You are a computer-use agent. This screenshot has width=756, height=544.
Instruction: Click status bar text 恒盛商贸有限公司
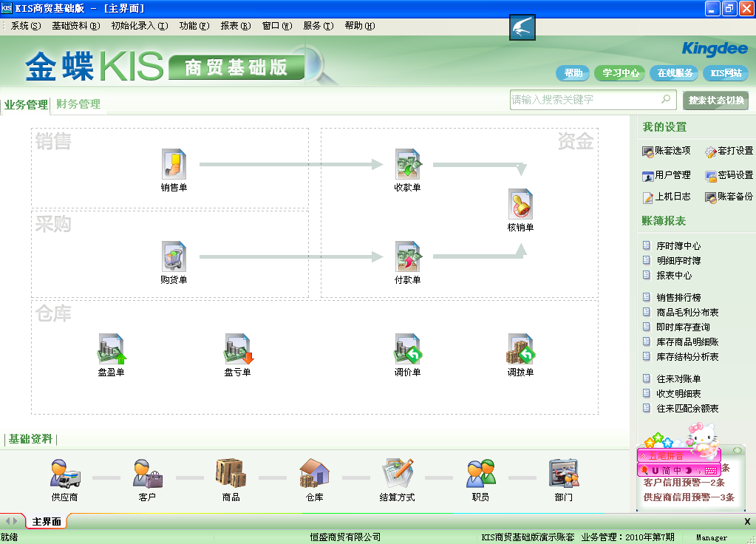point(345,537)
